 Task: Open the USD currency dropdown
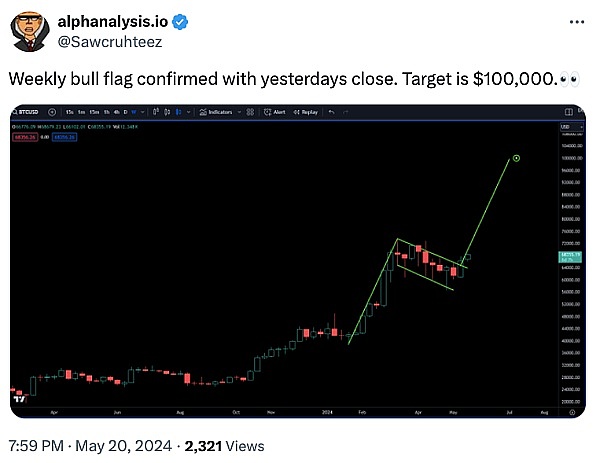pos(566,126)
